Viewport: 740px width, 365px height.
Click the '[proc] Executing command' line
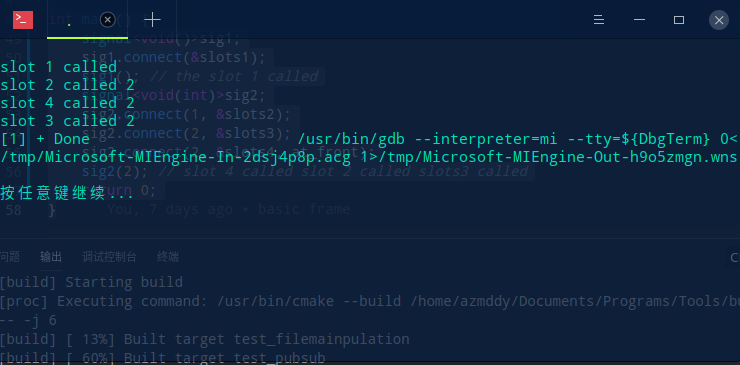coord(370,301)
